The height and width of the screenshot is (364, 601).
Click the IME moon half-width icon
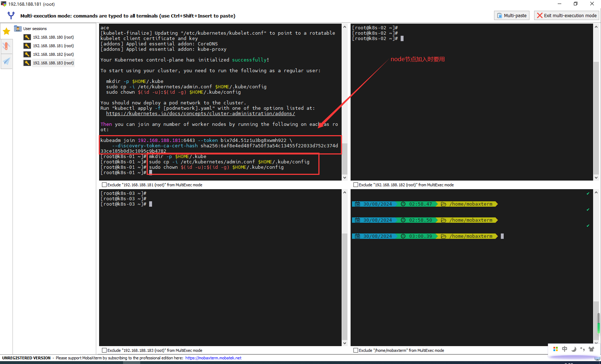[574, 349]
